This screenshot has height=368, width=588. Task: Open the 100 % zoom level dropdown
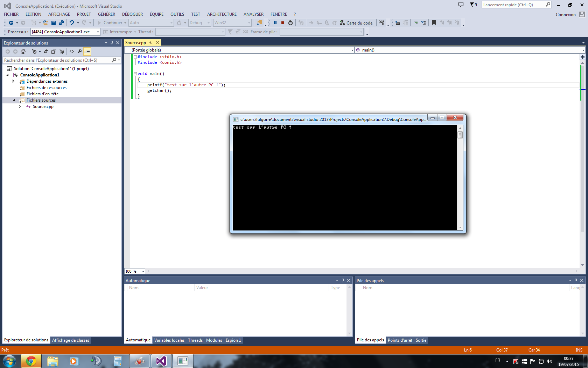tap(143, 271)
